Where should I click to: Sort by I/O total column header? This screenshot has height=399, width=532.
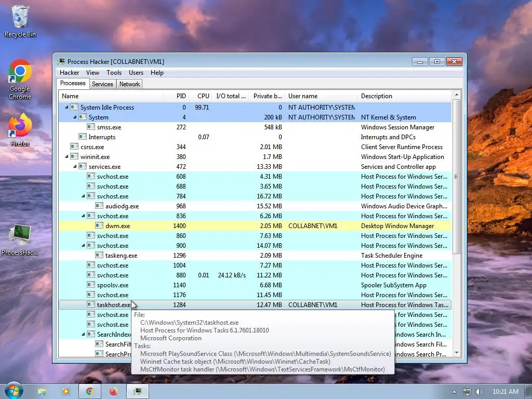231,96
